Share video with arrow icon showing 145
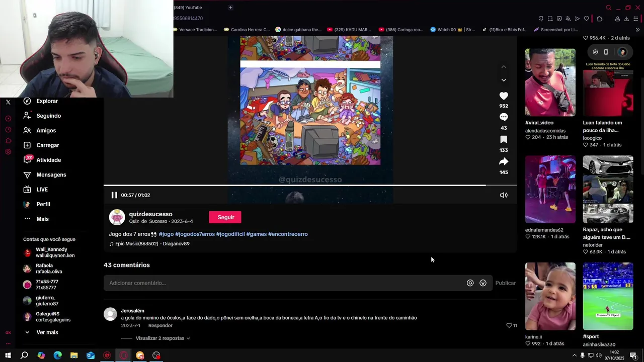644x362 pixels. point(504,161)
